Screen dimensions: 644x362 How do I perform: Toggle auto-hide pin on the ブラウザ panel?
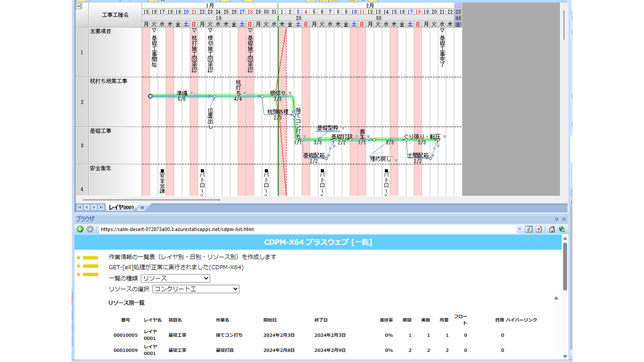pyautogui.click(x=556, y=219)
